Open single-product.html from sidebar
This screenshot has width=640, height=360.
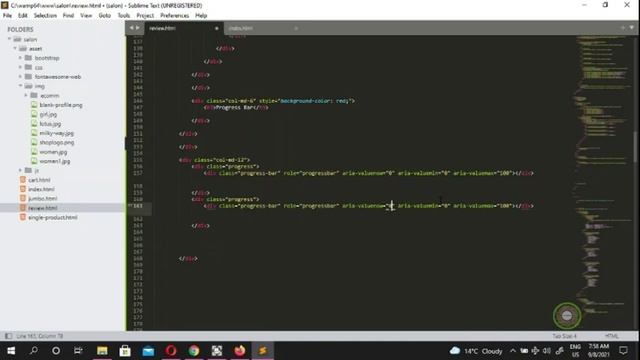53,217
